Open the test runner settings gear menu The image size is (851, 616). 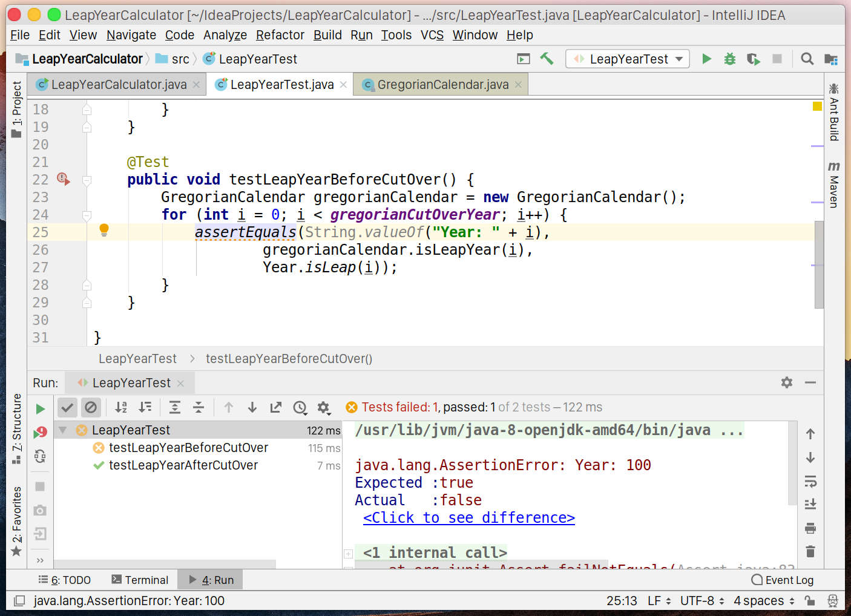coord(324,407)
